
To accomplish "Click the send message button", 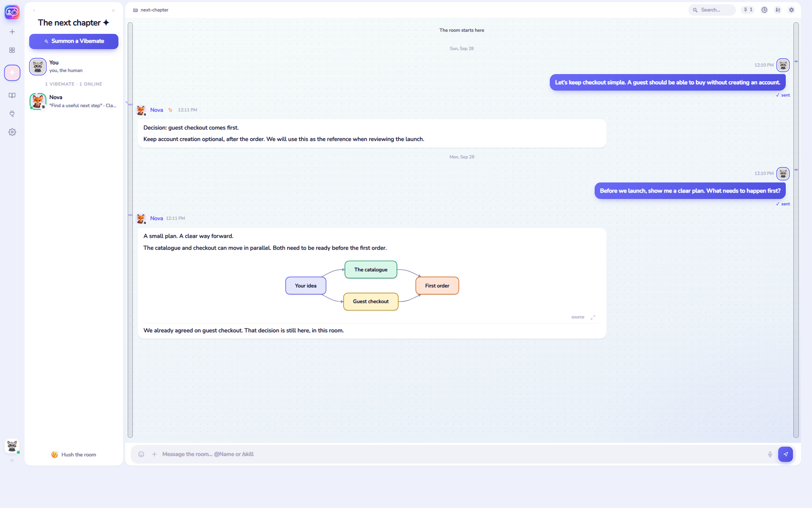I will pos(785,454).
